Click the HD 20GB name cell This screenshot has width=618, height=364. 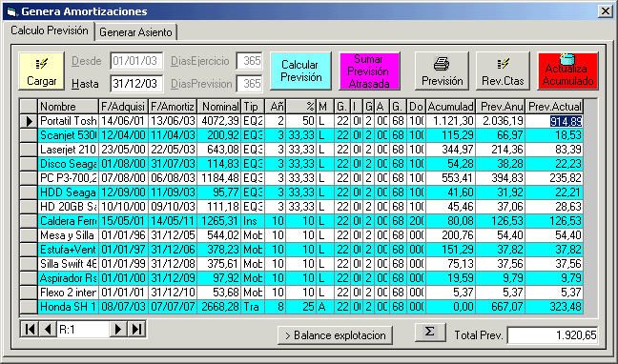68,207
